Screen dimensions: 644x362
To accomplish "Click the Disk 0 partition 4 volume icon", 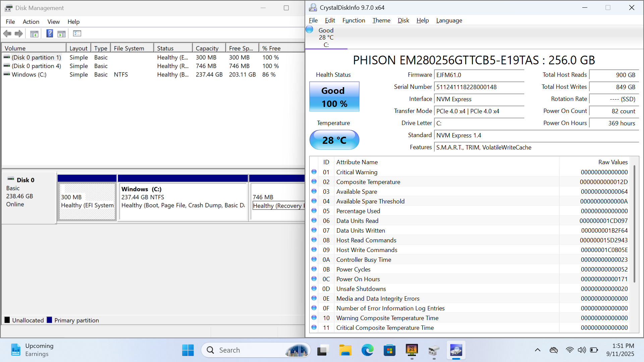I will [x=7, y=66].
